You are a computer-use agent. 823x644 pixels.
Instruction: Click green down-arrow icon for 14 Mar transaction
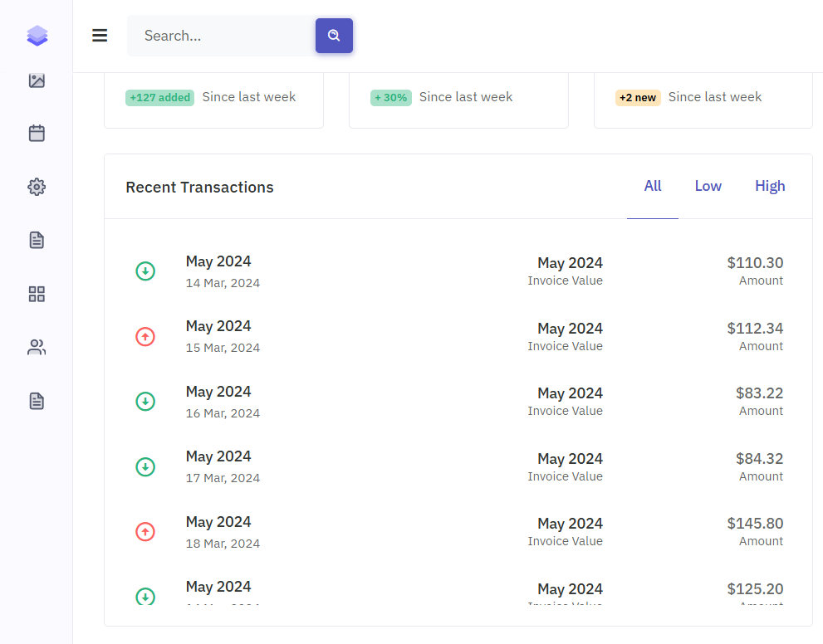145,271
